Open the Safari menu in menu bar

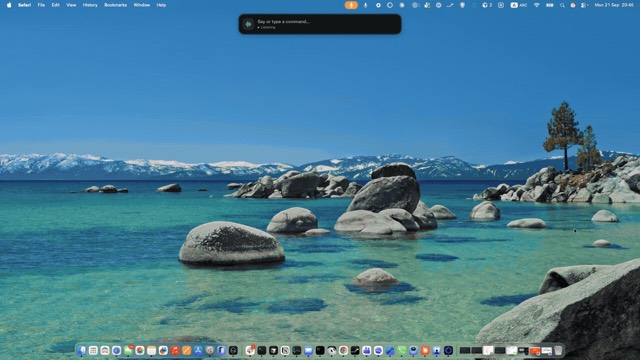coord(24,5)
